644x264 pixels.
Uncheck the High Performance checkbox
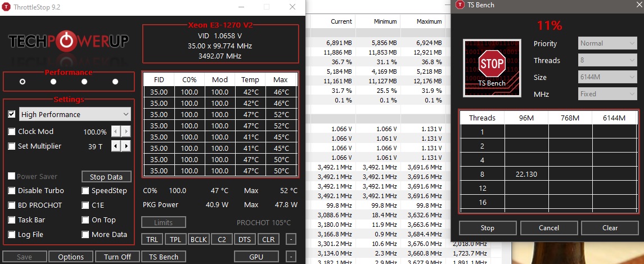click(11, 114)
